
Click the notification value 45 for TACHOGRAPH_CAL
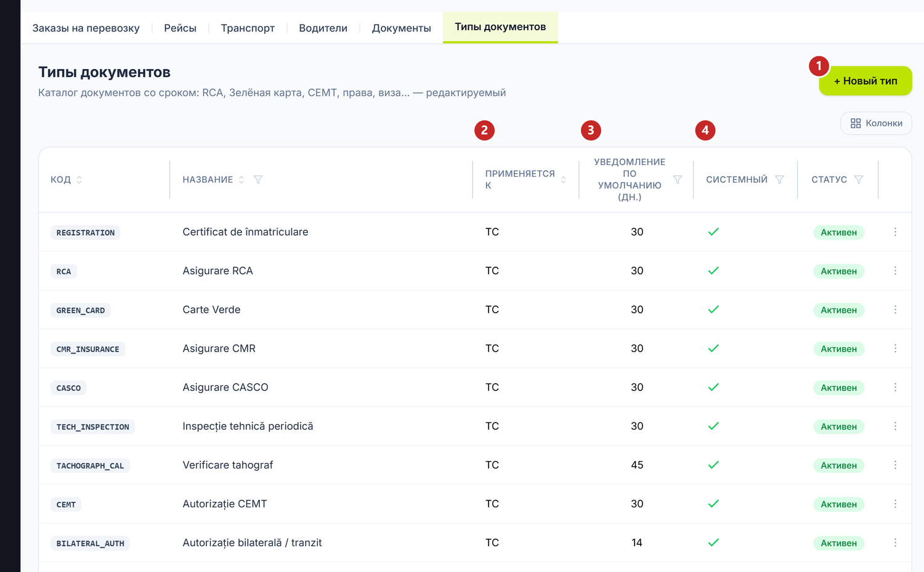(637, 465)
